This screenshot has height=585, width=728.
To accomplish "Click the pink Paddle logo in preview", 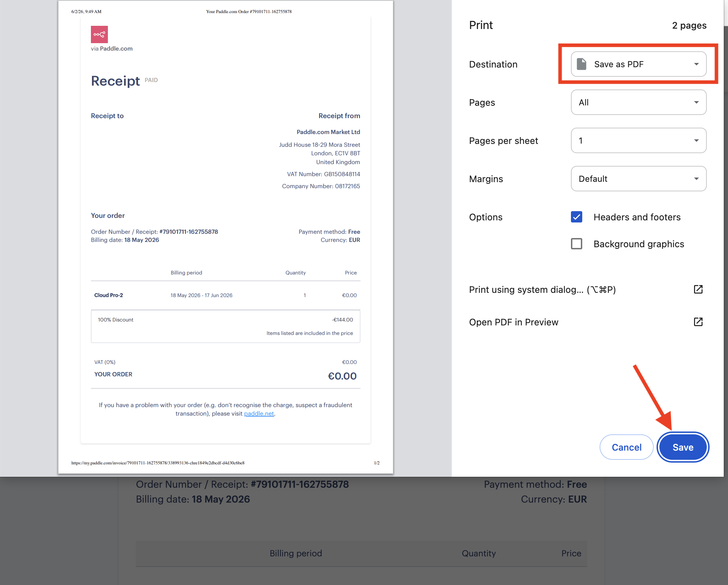I will coord(99,34).
